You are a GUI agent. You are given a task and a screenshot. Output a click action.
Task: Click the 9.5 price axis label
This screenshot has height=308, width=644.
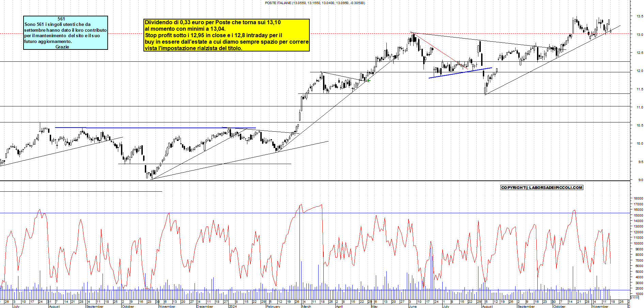coord(640,162)
